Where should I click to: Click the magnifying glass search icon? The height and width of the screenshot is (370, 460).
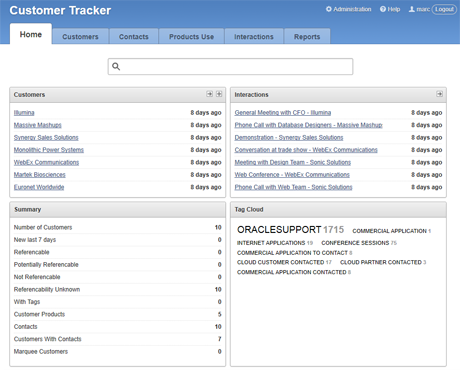pos(116,66)
